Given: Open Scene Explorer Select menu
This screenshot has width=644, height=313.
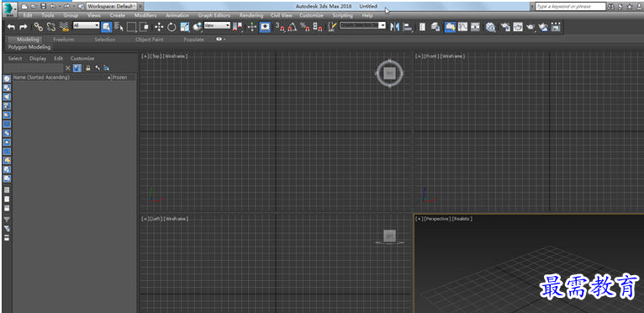Looking at the screenshot, I should 15,58.
